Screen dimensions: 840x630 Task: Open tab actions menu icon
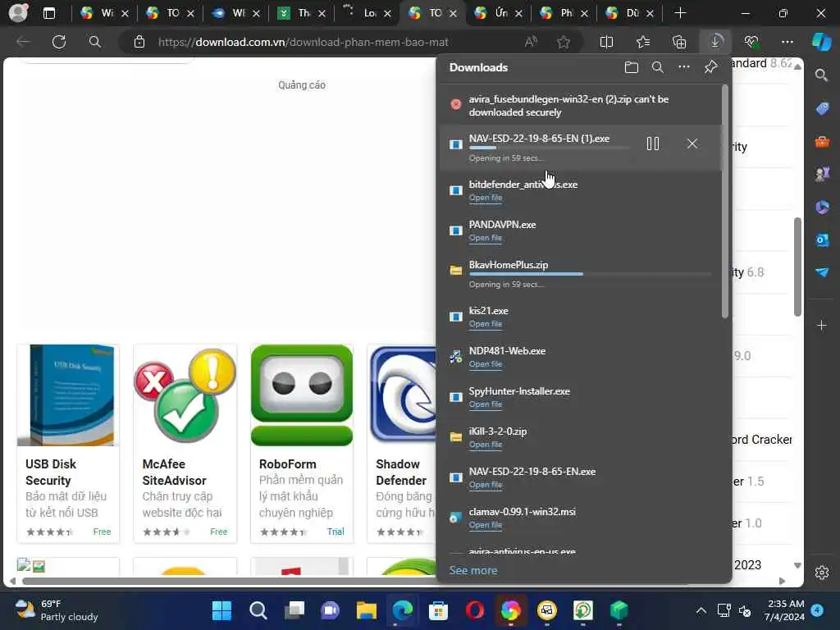(x=48, y=13)
